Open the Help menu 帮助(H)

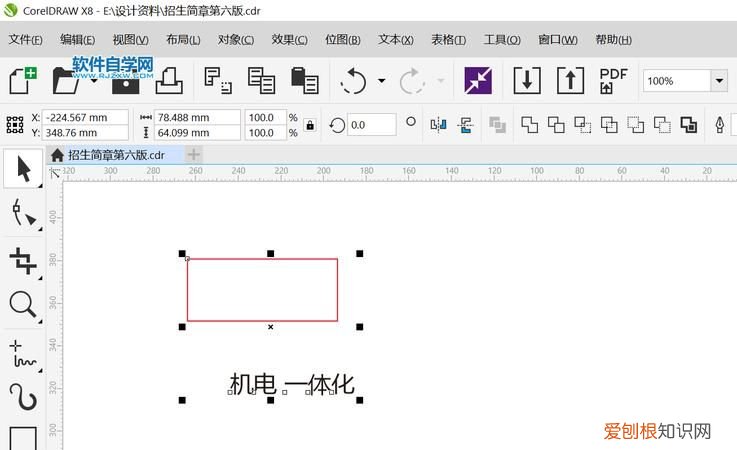pos(613,39)
